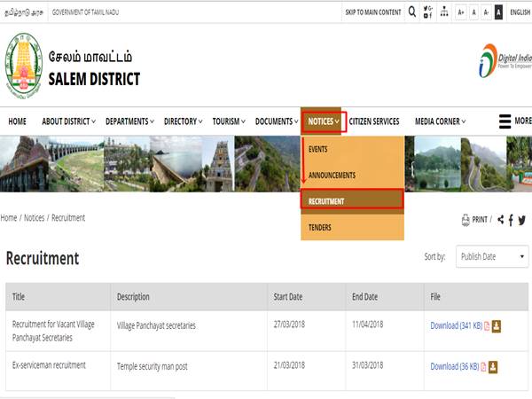Open the ENGLISH language selector
The width and height of the screenshot is (532, 399).
520,12
